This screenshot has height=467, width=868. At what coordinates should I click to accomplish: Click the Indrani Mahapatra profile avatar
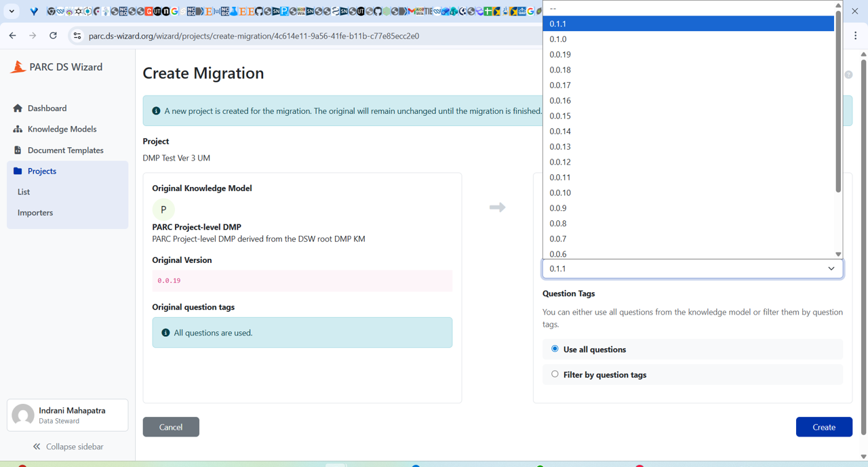[23, 415]
